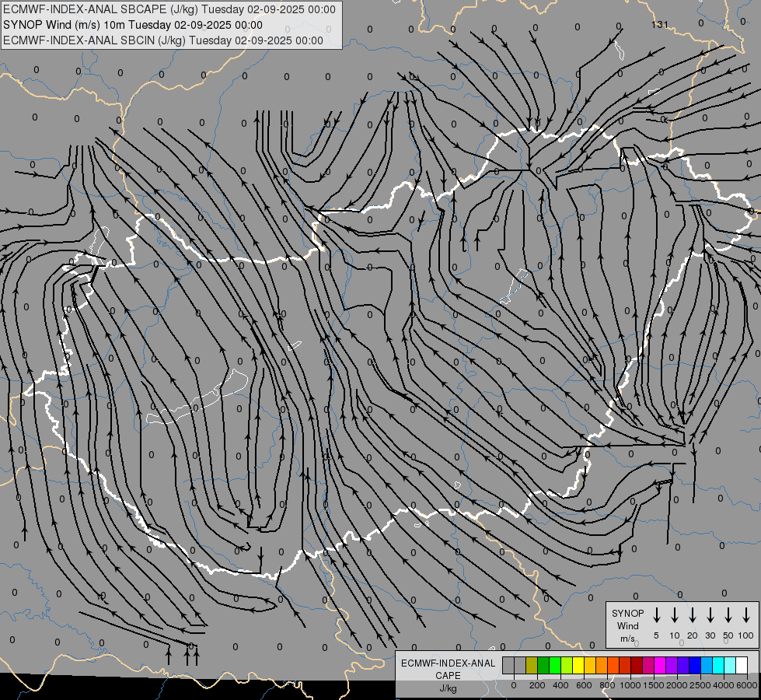This screenshot has height=700, width=761.
Task: Click the 'ECMWF-INDEX-ANAL' label in color legend
Action: click(449, 663)
